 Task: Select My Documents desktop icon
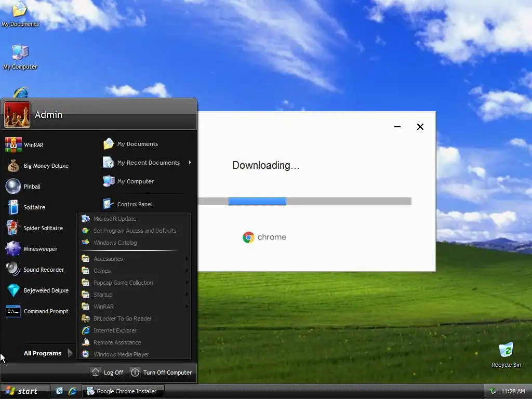pos(20,14)
